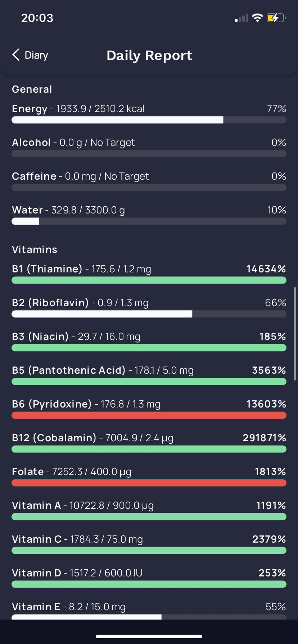
Task: Open the Water nutrient row
Action: [149, 215]
